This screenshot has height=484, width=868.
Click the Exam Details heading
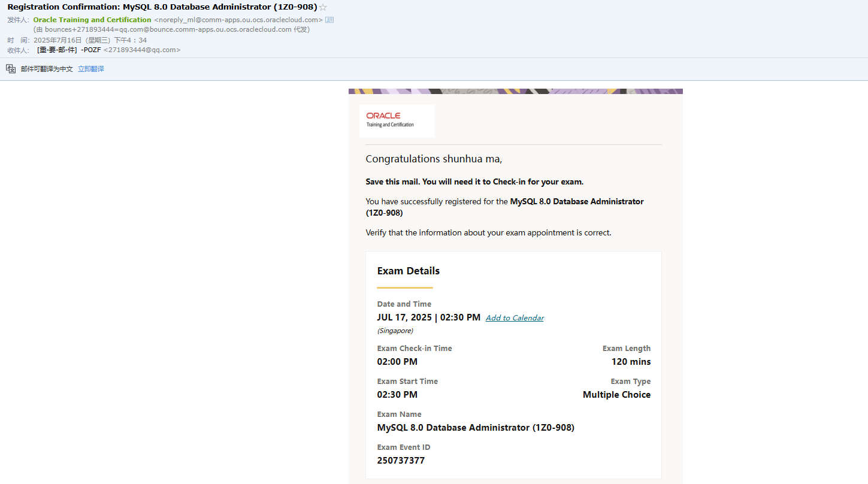[x=409, y=271]
